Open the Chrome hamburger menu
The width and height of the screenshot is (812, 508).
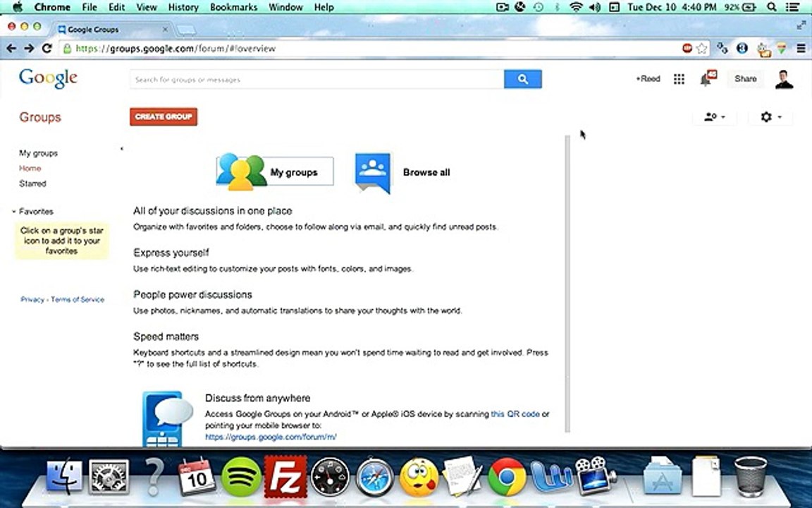click(801, 48)
